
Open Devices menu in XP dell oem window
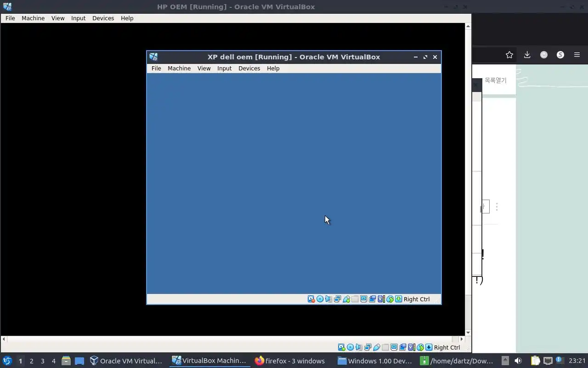pyautogui.click(x=249, y=68)
